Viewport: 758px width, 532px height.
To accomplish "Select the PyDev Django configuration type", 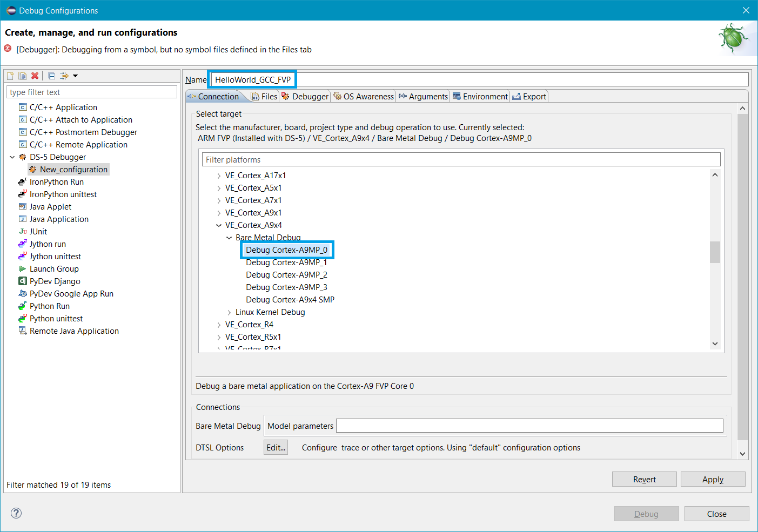I will click(55, 281).
